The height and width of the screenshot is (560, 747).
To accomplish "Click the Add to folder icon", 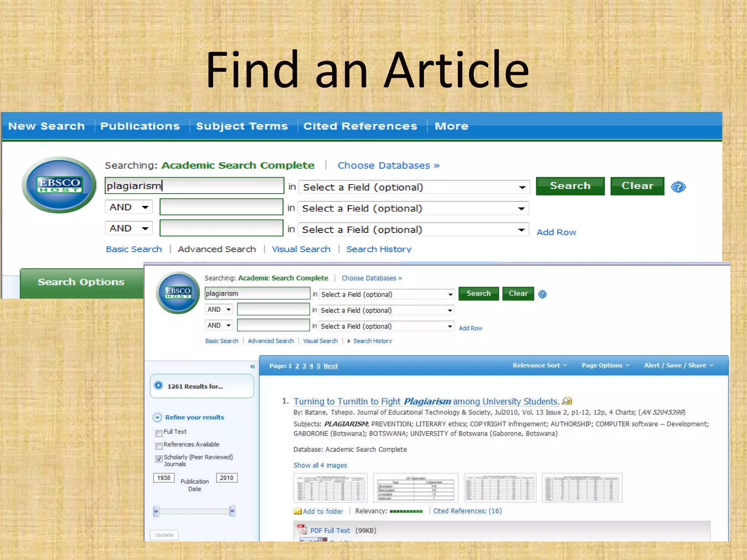I will coord(298,511).
